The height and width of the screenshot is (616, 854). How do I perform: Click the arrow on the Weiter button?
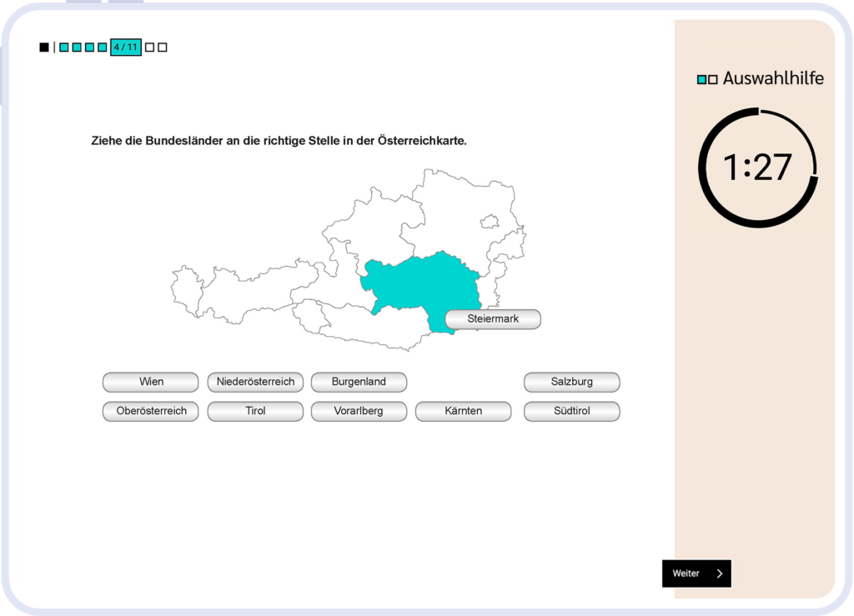(x=720, y=573)
